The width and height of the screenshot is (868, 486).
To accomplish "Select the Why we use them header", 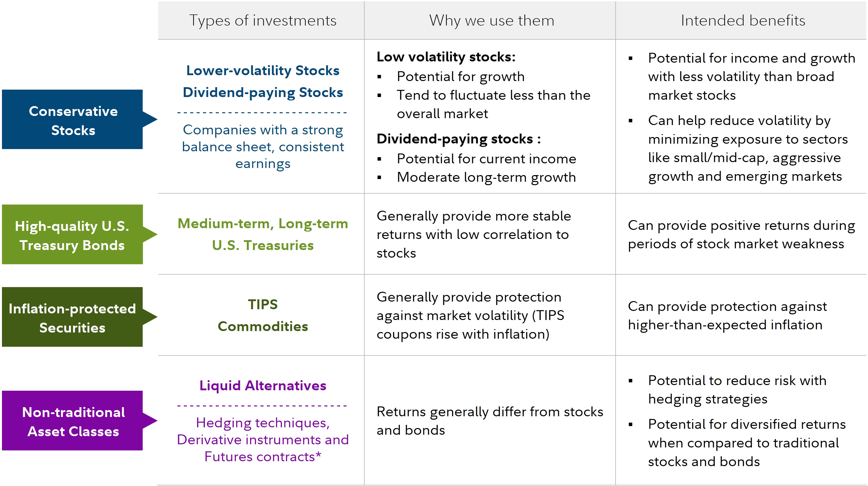I will click(x=491, y=21).
